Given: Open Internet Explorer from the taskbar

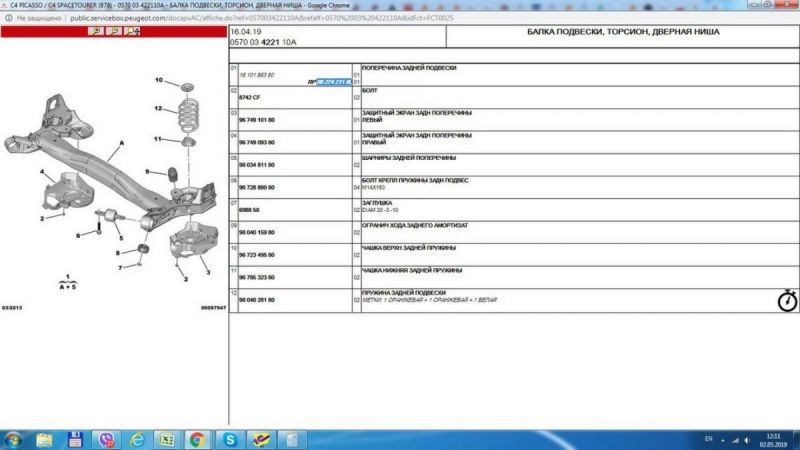Looking at the screenshot, I should (136, 439).
